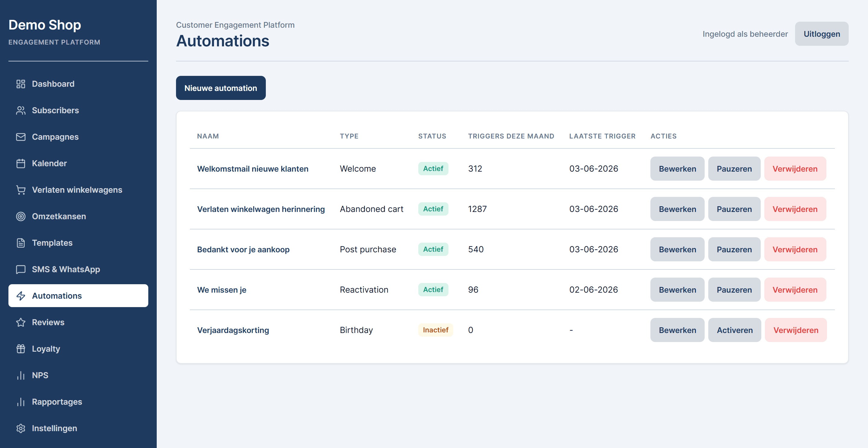Viewport: 868px width, 448px height.
Task: Click the Campagnes envelope icon
Action: 20,137
